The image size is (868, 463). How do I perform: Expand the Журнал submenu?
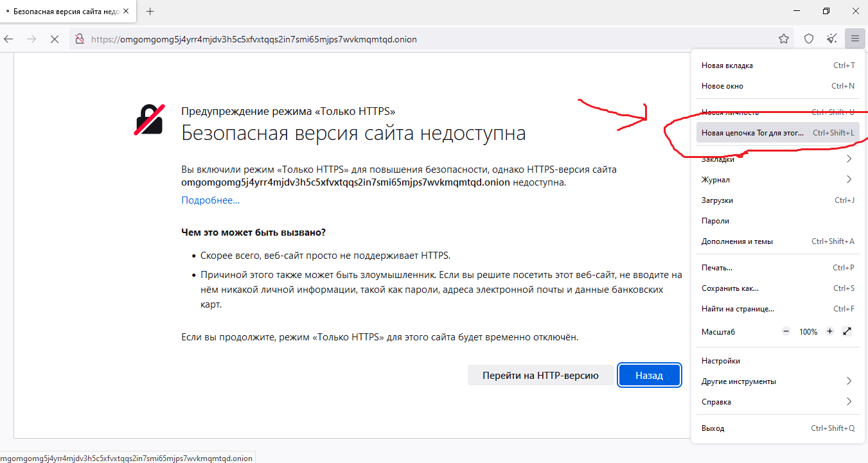pos(777,180)
